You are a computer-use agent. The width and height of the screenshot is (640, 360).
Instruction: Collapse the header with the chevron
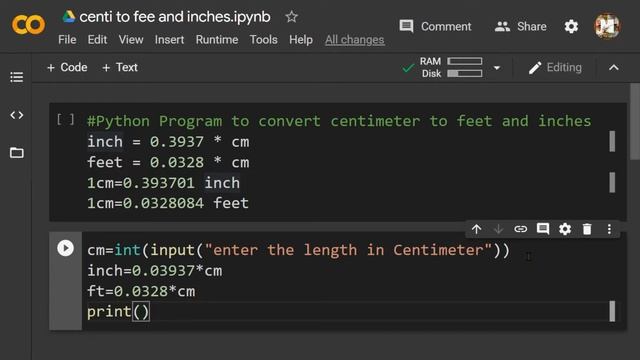[613, 68]
